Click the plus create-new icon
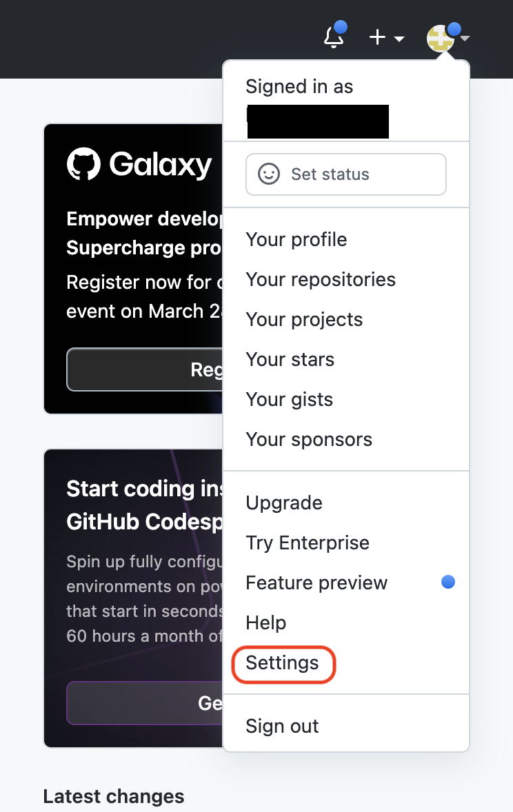 pyautogui.click(x=377, y=37)
